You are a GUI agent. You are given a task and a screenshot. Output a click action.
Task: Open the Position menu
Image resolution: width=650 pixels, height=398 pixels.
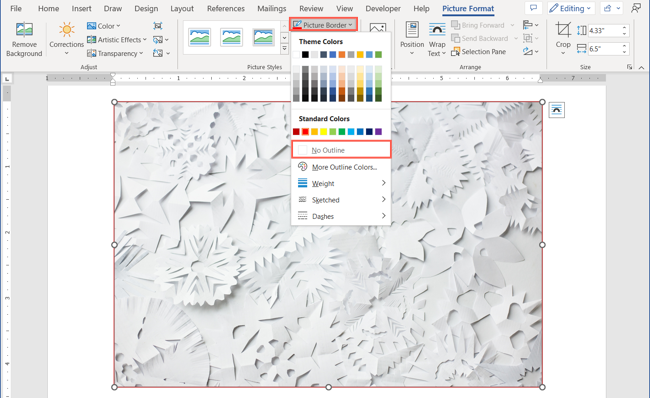click(x=412, y=39)
